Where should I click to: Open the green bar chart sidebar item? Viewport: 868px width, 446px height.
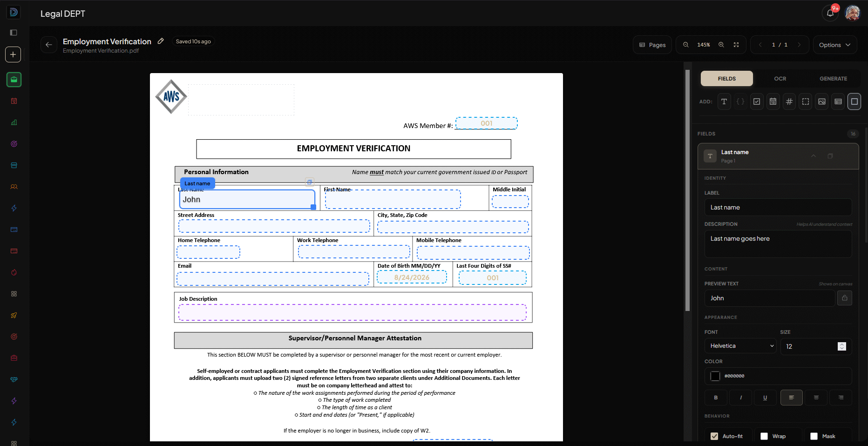point(14,122)
